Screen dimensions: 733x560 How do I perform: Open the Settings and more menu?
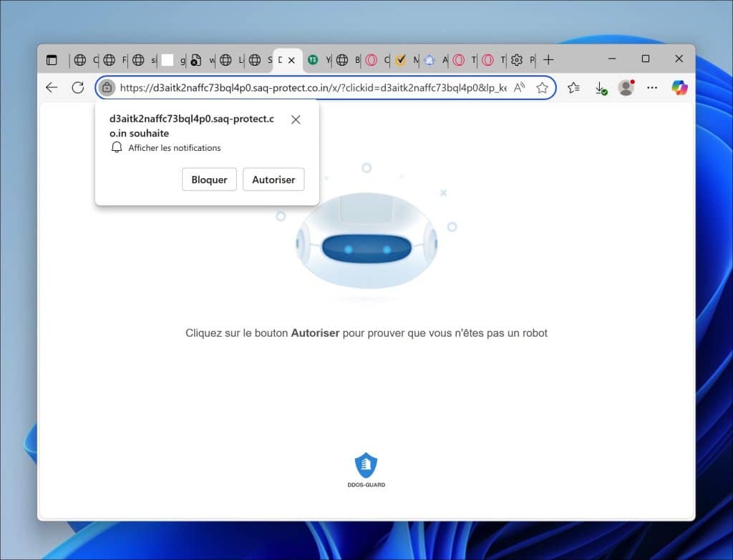pyautogui.click(x=652, y=87)
